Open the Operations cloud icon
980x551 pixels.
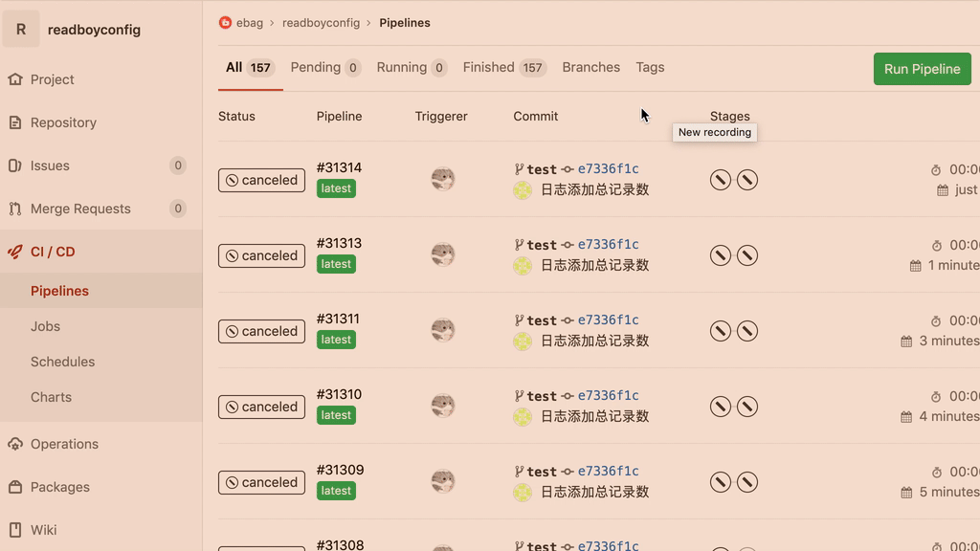point(15,444)
